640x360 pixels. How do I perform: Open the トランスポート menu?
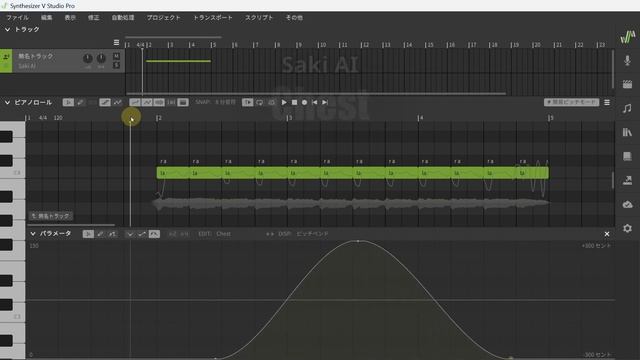click(213, 18)
